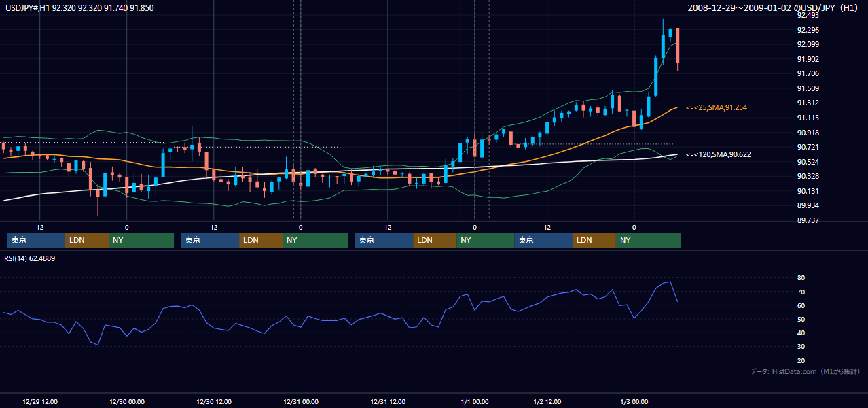
Task: Click the 12/31 00:00 date label
Action: (301, 401)
